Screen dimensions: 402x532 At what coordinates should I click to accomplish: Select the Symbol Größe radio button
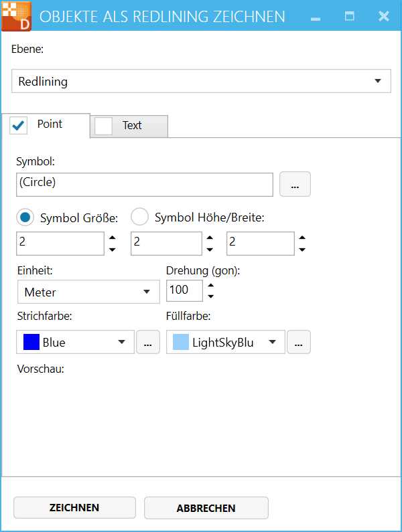pyautogui.click(x=25, y=217)
